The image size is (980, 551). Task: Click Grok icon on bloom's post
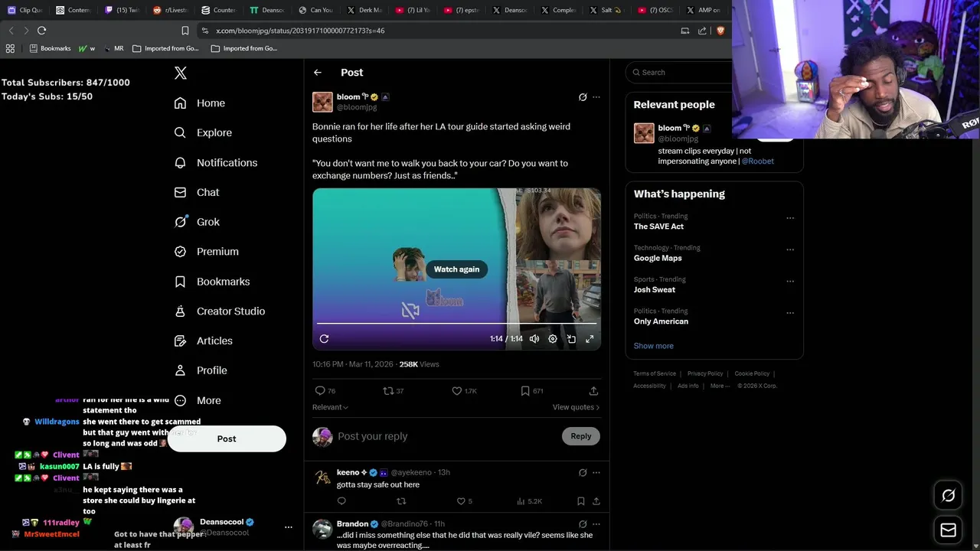point(583,97)
